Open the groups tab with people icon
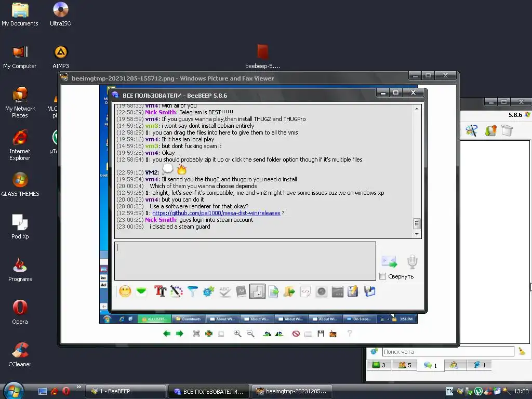 (x=454, y=365)
